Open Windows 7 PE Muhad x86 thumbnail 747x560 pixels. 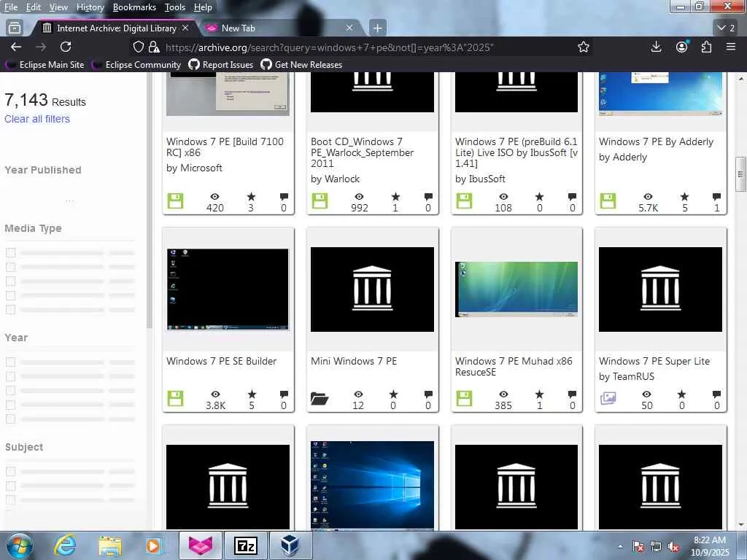pyautogui.click(x=516, y=289)
